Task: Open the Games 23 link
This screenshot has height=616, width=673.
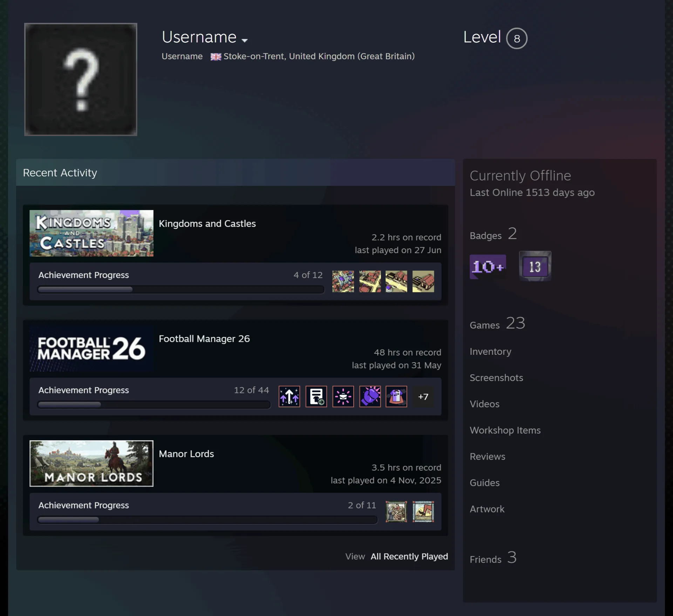Action: [x=497, y=323]
